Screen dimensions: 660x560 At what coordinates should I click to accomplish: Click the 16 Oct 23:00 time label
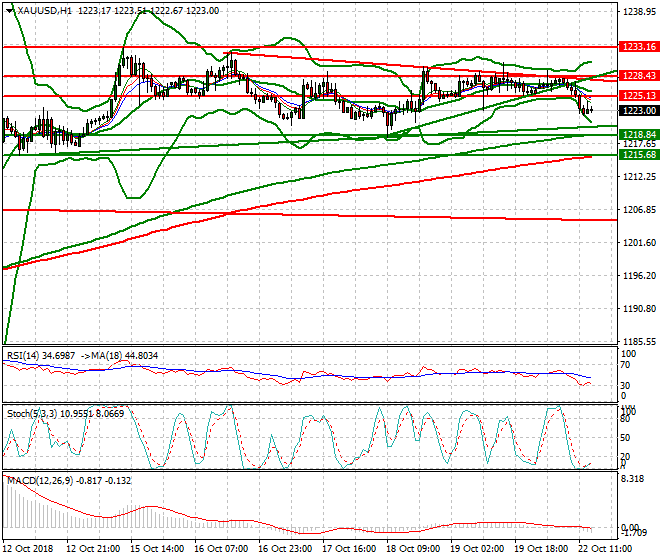coord(285,549)
